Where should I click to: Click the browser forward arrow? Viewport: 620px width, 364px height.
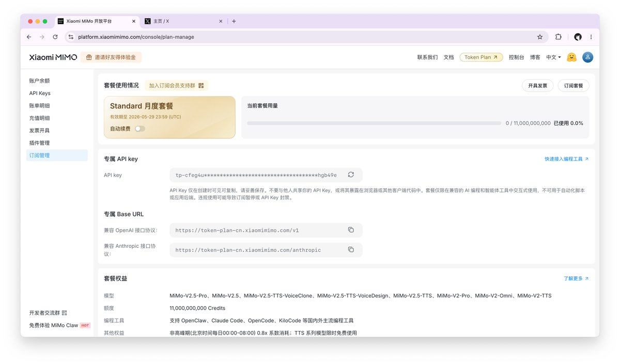(42, 37)
